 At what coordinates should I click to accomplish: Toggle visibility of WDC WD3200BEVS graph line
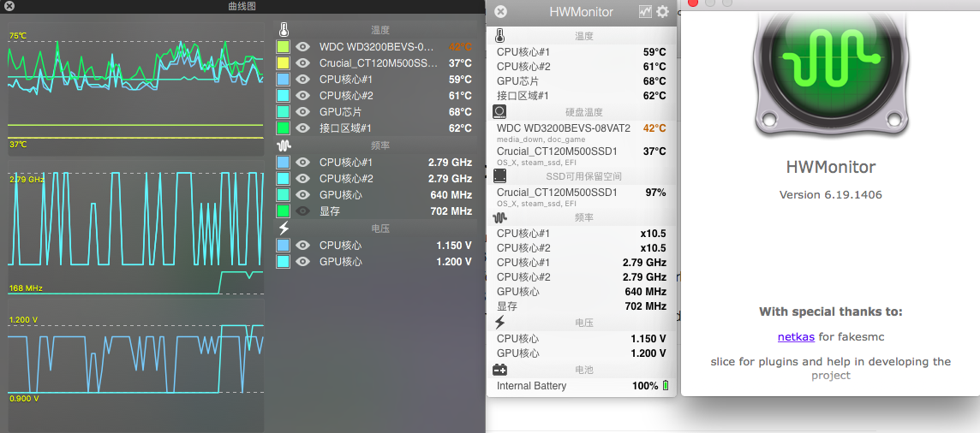click(x=303, y=46)
